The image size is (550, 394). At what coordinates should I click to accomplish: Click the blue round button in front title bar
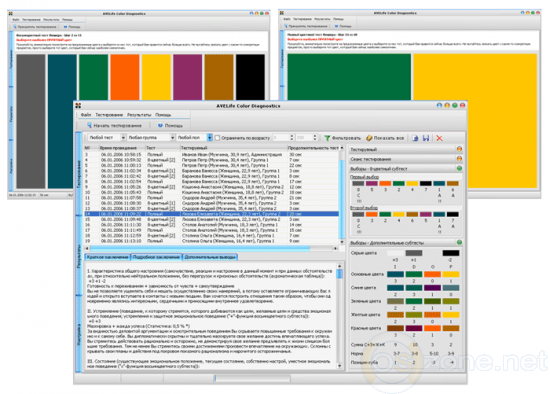[x=439, y=105]
